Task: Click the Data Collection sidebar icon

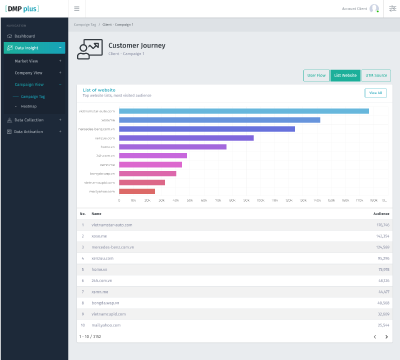Action: click(9, 120)
